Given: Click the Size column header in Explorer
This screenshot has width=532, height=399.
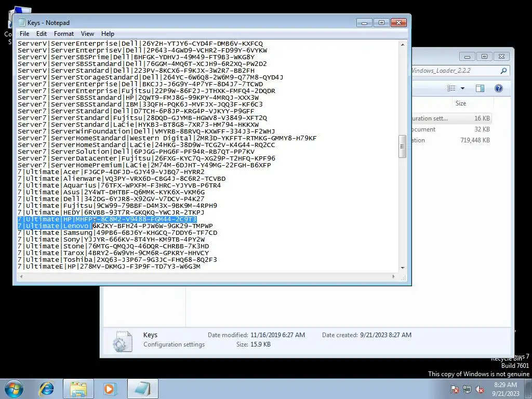Looking at the screenshot, I should coord(460,103).
